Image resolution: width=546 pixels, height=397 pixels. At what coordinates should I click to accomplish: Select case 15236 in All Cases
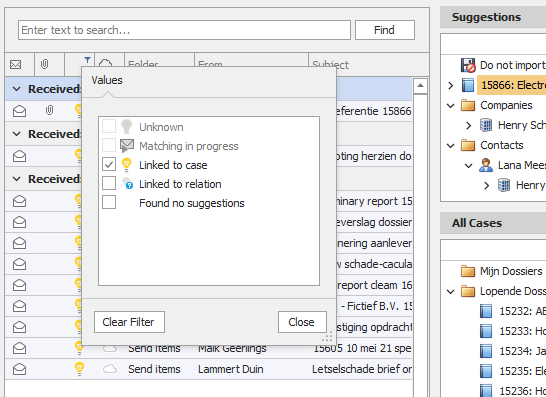point(522,391)
